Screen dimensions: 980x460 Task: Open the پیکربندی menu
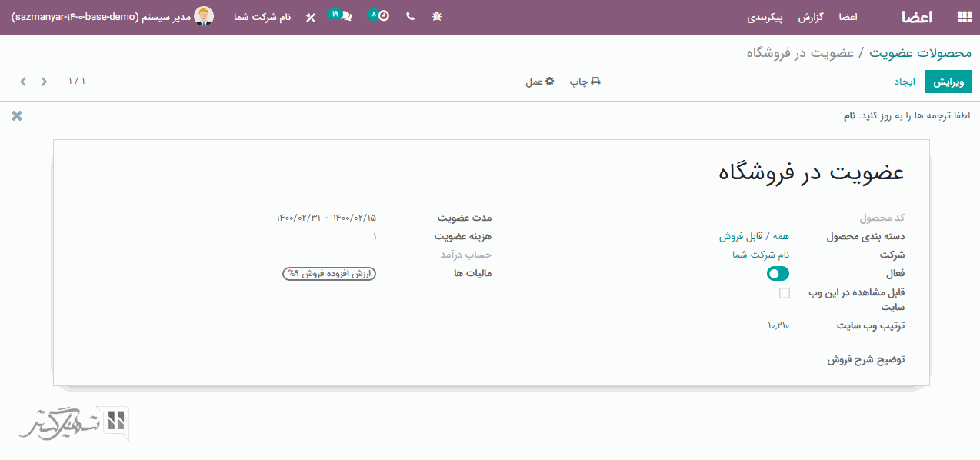click(x=765, y=17)
